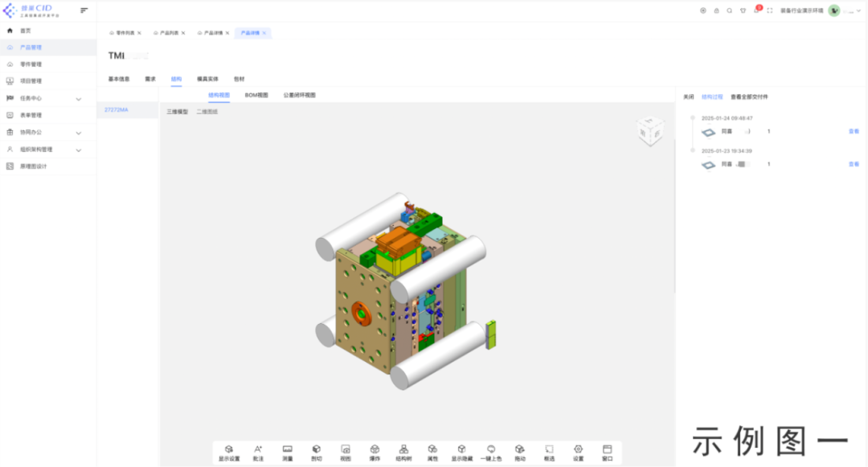Viewport: 868px width, 467px height.
Task: Click 查看全部交付件
Action: click(749, 96)
